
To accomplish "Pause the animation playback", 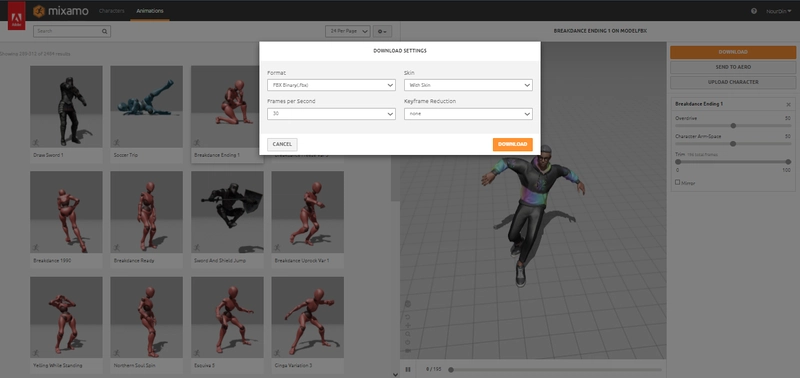I will [408, 369].
